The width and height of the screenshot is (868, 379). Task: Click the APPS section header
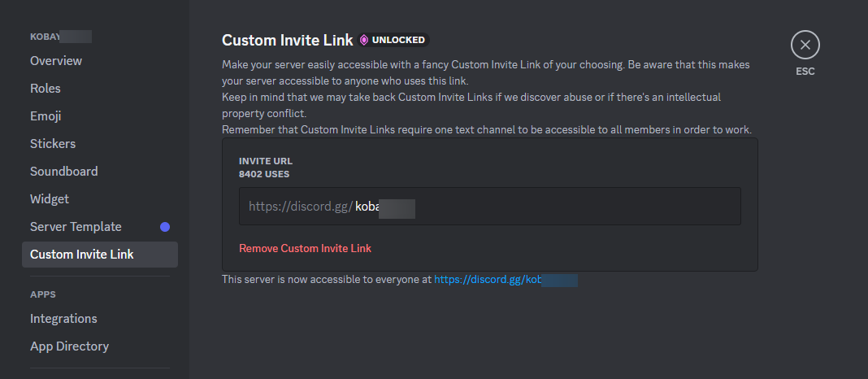[43, 294]
